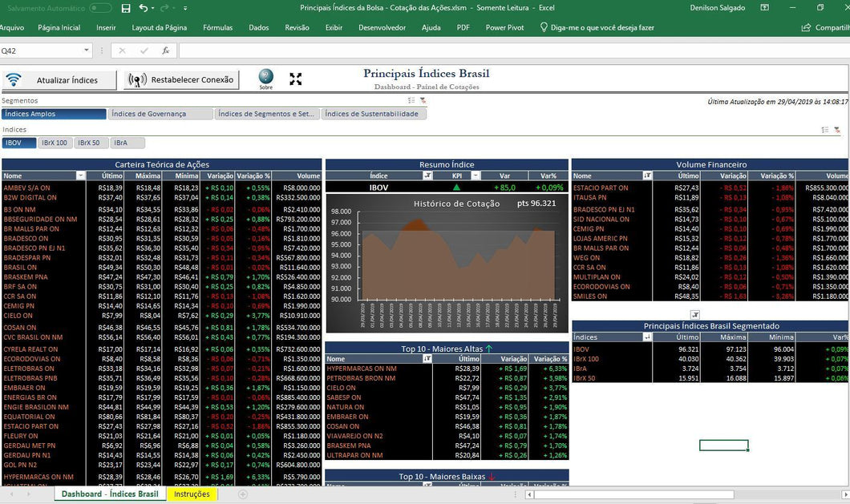Click the horizontal scrollbar left arrow
This screenshot has width=850, height=504.
coord(529,494)
